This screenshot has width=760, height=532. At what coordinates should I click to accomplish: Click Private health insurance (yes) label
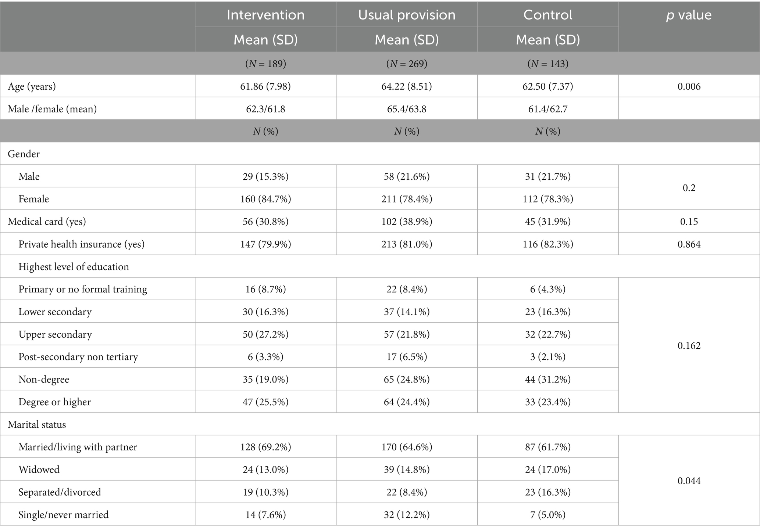pyautogui.click(x=81, y=244)
